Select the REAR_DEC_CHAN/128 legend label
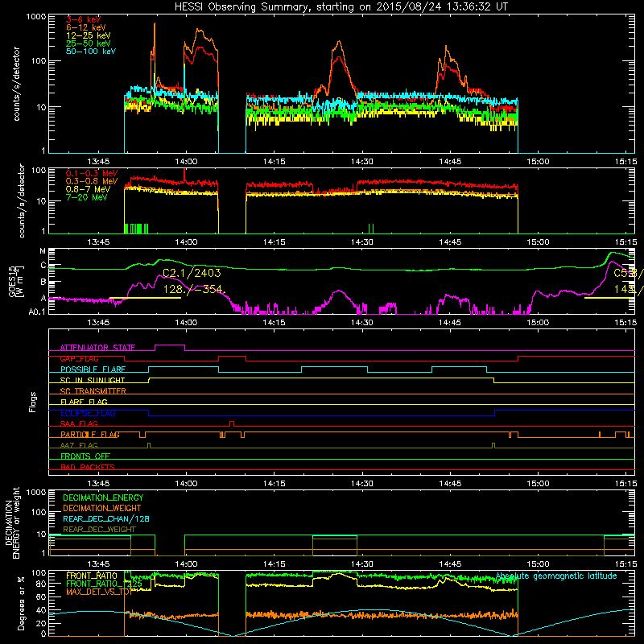Image resolution: width=644 pixels, height=644 pixels. [x=106, y=519]
